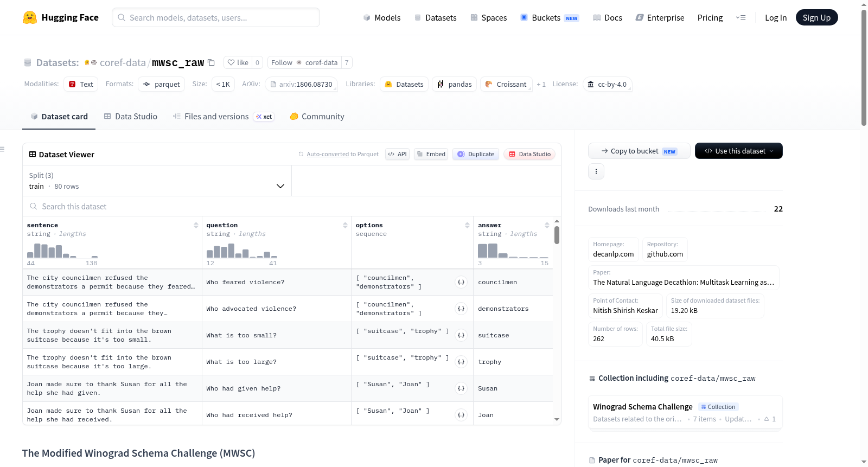Click the page vertical scrollbar thumb
Viewport: 868px width, 467px height.
[x=864, y=68]
